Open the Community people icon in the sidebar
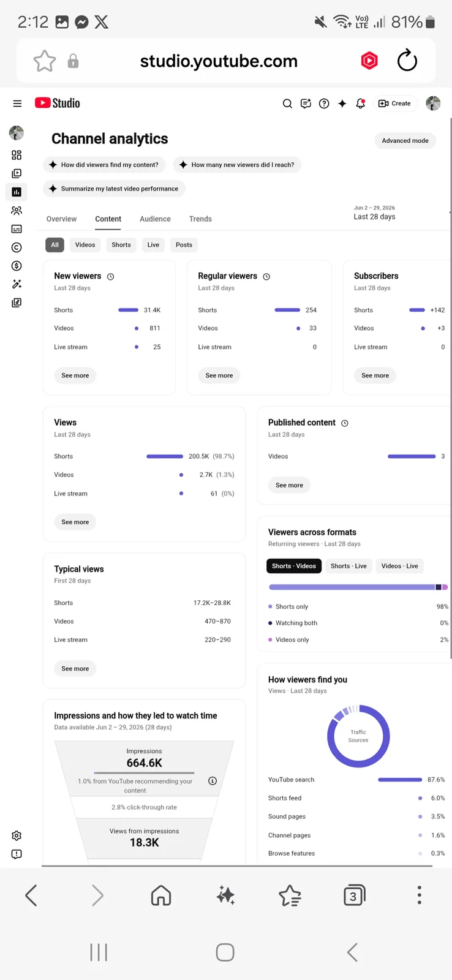Viewport: 452px width, 980px height. pyautogui.click(x=17, y=211)
